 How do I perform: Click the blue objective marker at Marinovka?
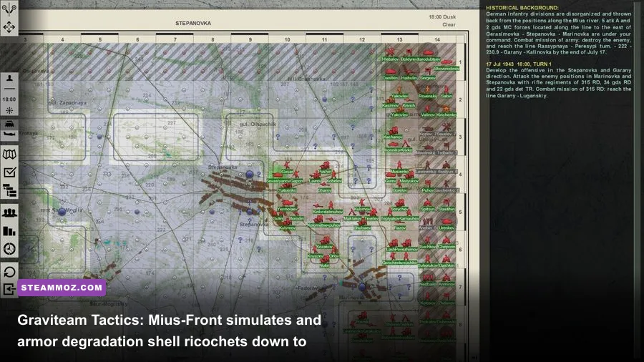click(362, 286)
